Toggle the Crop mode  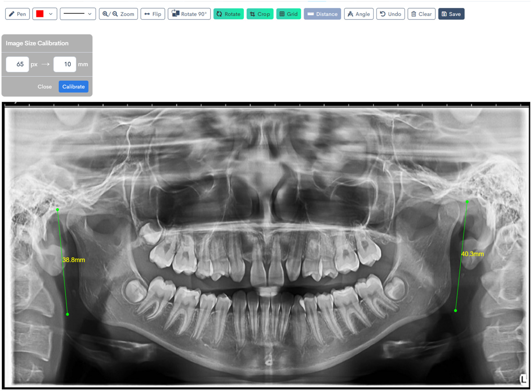(x=260, y=14)
